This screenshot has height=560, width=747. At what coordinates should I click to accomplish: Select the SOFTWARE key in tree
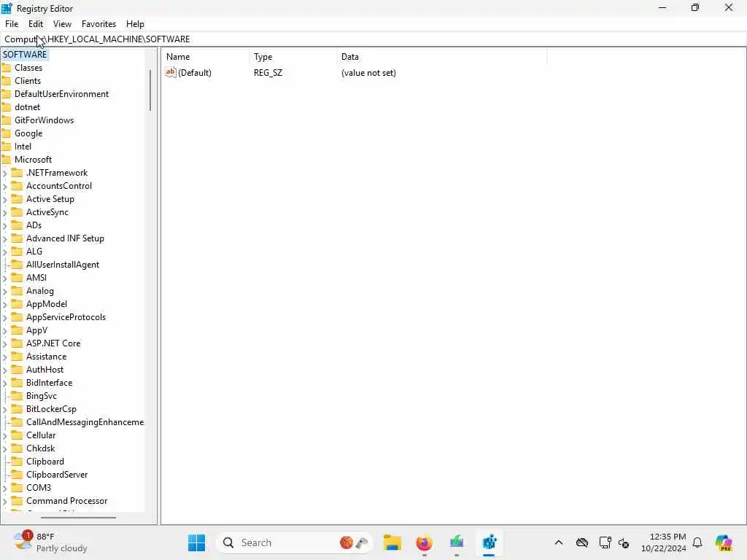(25, 54)
